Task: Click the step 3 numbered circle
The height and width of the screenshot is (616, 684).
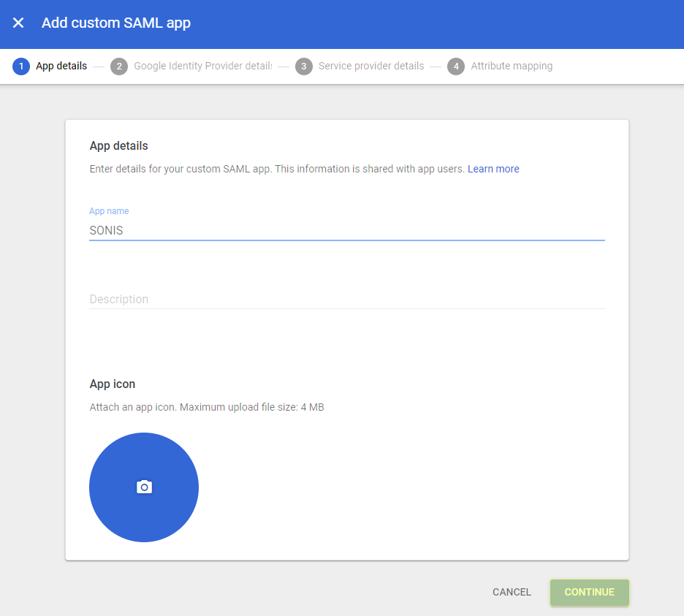Action: pos(303,66)
